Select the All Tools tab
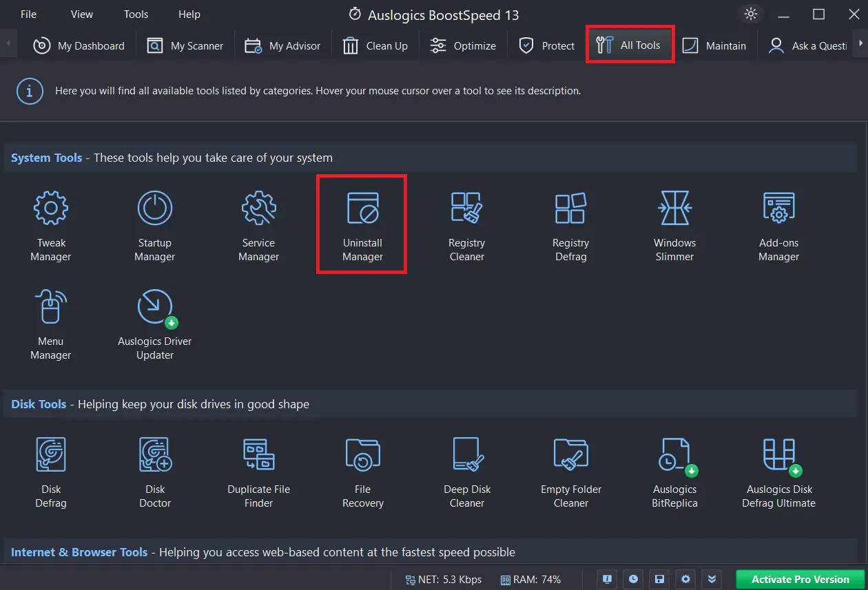868x590 pixels. tap(629, 45)
